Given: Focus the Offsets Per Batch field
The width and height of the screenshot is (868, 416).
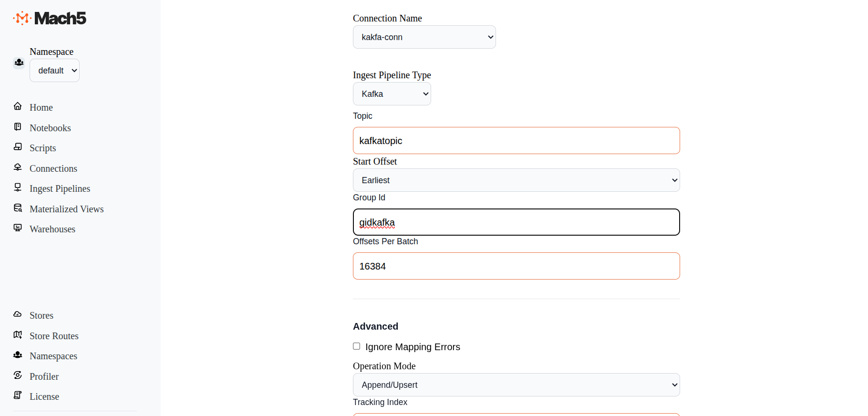Looking at the screenshot, I should [x=516, y=266].
